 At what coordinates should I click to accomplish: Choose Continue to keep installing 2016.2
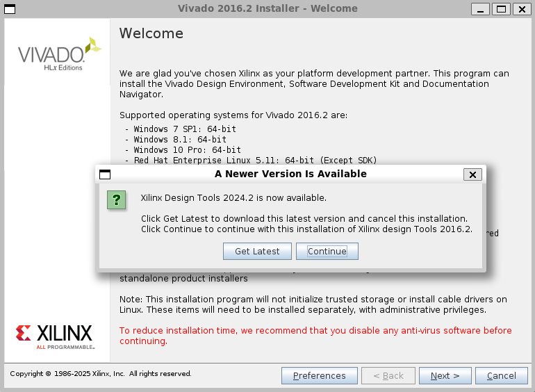pos(327,251)
